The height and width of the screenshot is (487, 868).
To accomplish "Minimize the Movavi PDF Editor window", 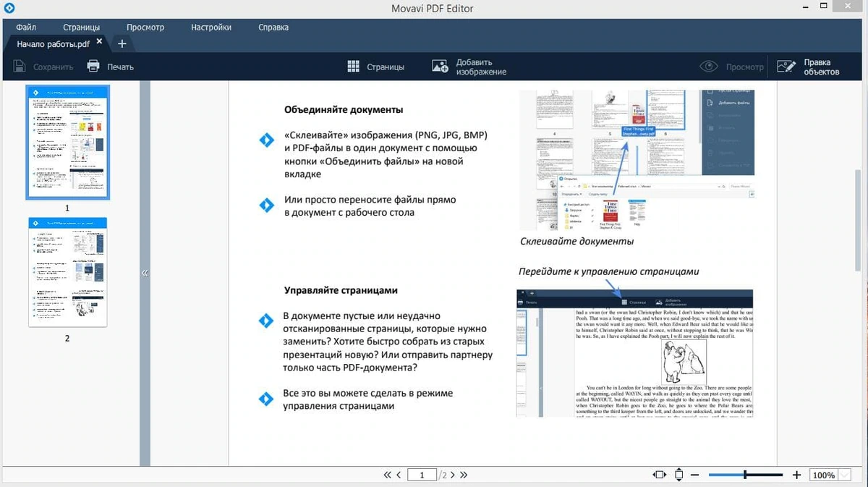I will 807,8.
